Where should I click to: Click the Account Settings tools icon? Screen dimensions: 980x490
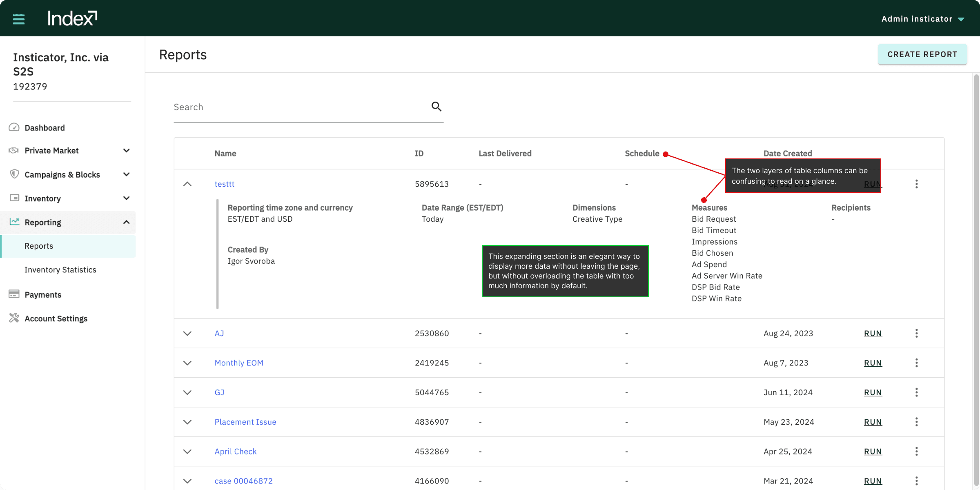pyautogui.click(x=14, y=318)
